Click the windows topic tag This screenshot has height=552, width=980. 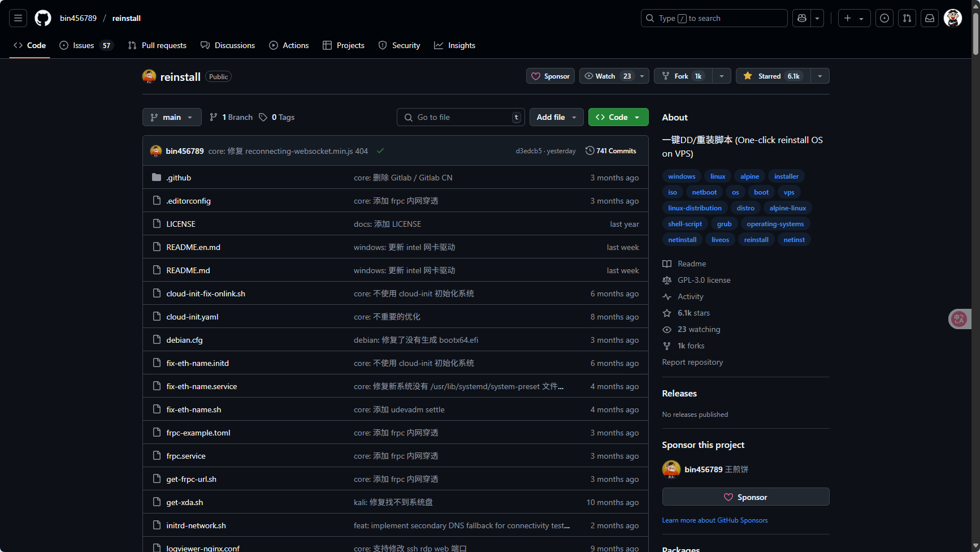pyautogui.click(x=682, y=176)
